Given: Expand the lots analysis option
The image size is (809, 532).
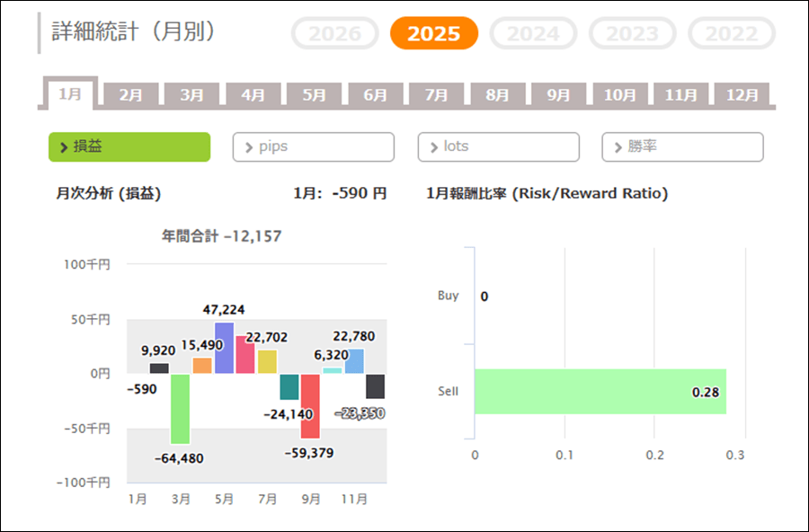Looking at the screenshot, I should point(498,146).
